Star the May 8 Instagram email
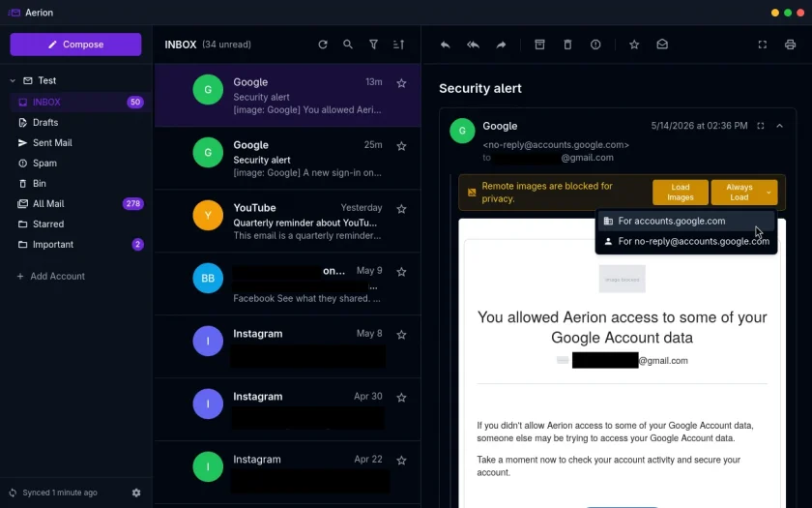This screenshot has height=508, width=812. pyautogui.click(x=401, y=335)
